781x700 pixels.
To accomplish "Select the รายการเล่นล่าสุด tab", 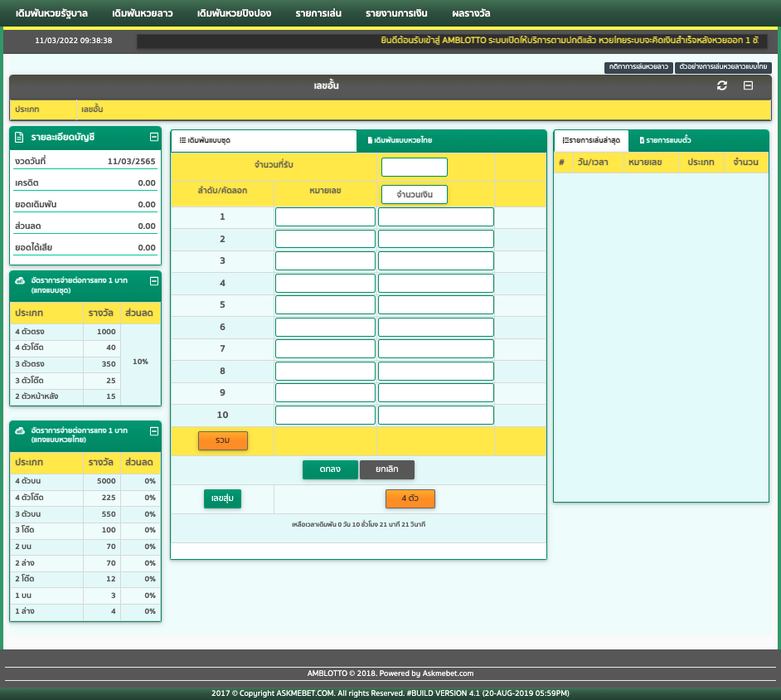I will [591, 140].
